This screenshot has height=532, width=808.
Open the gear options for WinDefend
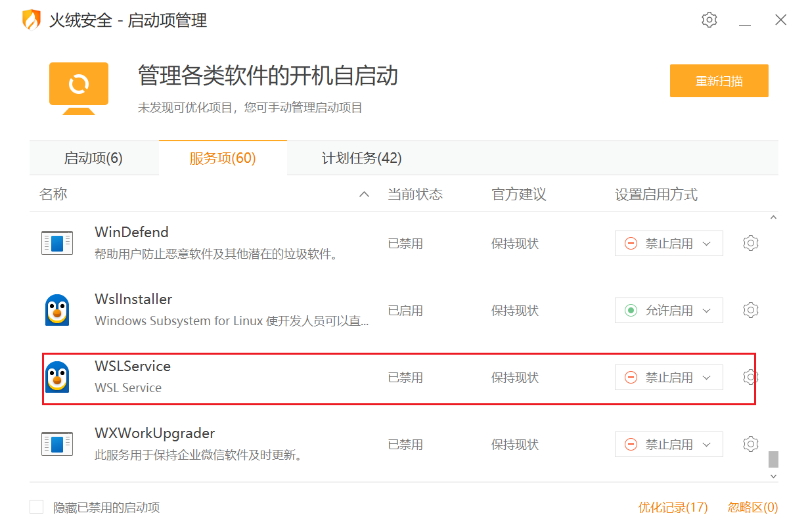tap(751, 243)
